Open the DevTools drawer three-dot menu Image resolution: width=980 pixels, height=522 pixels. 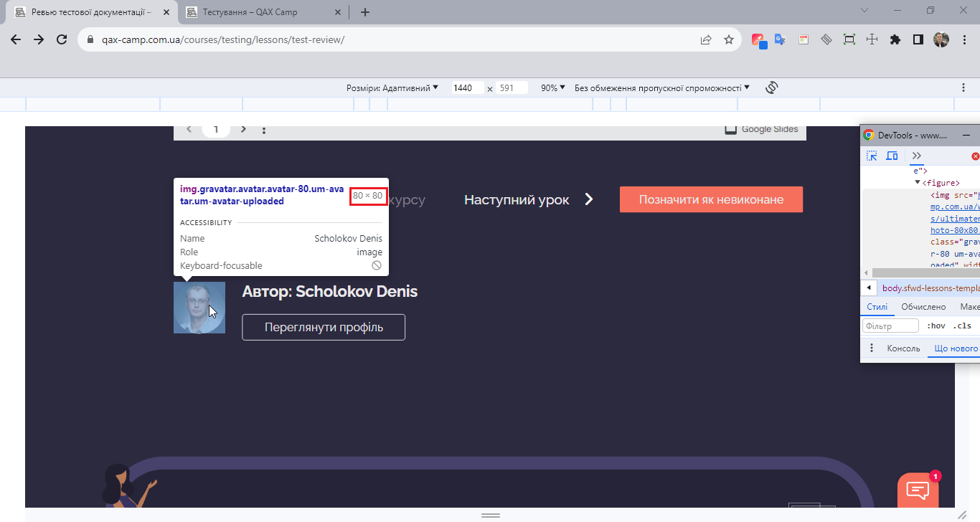click(872, 348)
